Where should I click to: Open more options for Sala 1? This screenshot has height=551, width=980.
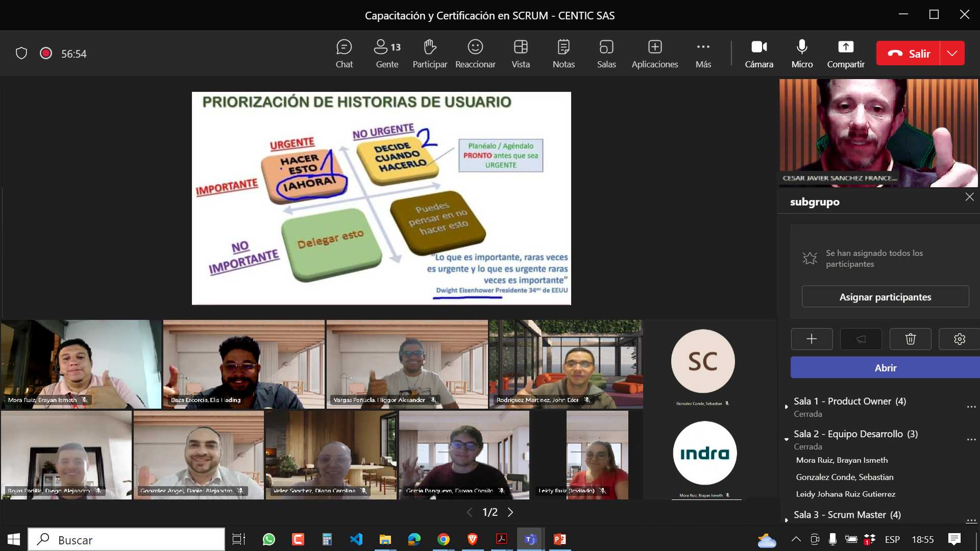pyautogui.click(x=971, y=407)
